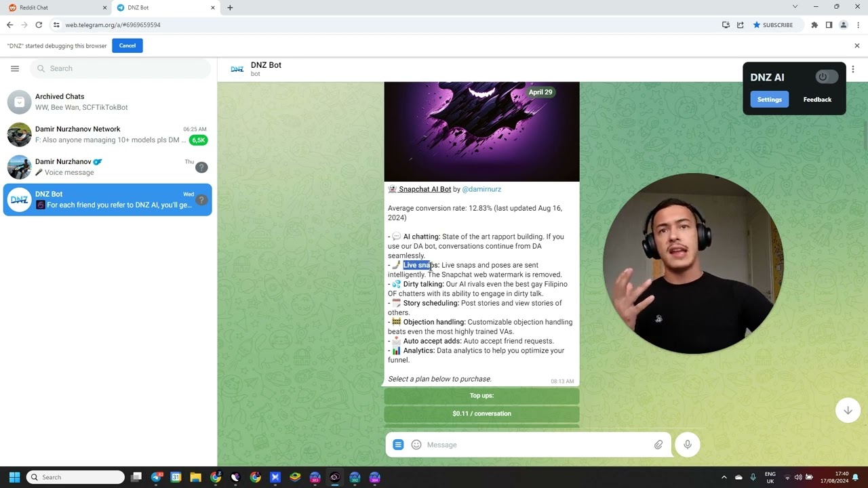Click the share page icon
This screenshot has height=488, width=868.
[741, 25]
